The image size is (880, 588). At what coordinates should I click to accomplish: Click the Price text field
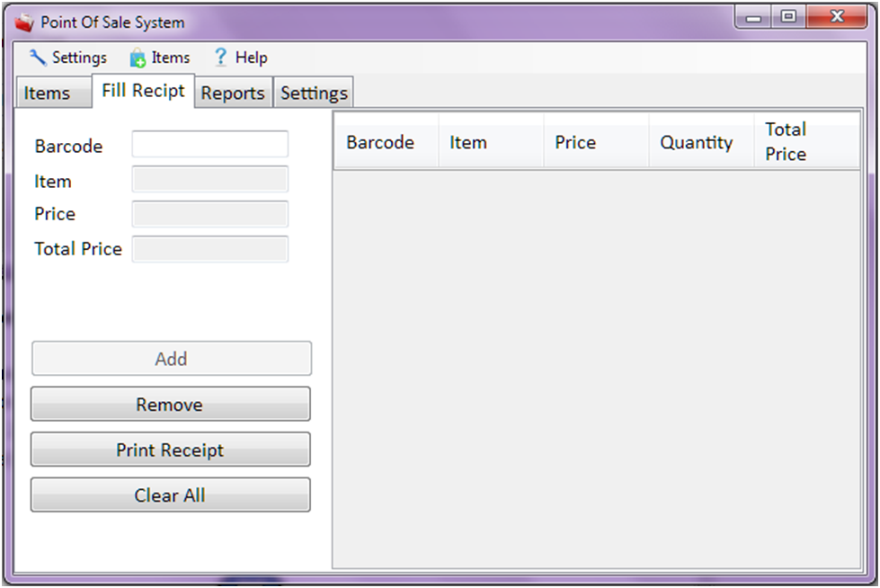tap(210, 214)
